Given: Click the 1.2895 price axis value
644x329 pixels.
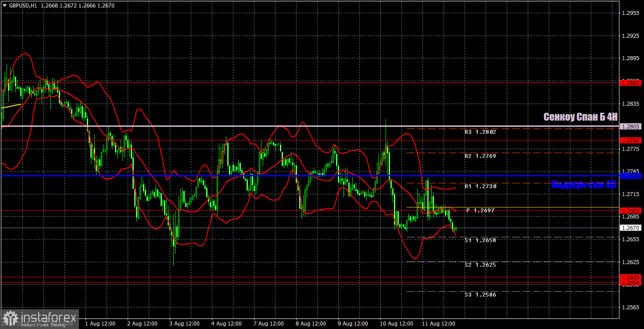Looking at the screenshot, I should coord(631,58).
